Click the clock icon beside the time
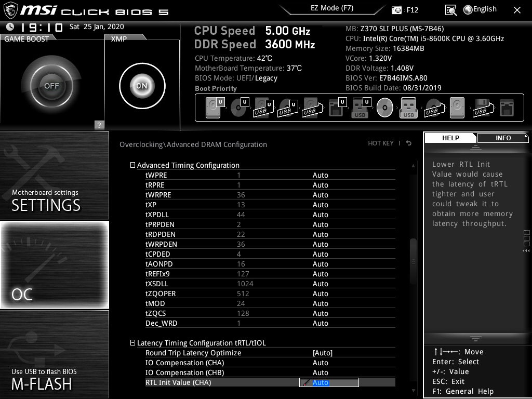The image size is (532, 399). coord(10,26)
